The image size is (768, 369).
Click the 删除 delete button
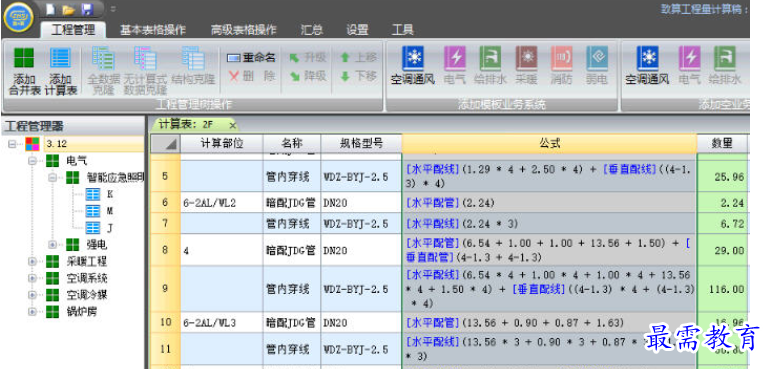click(252, 76)
